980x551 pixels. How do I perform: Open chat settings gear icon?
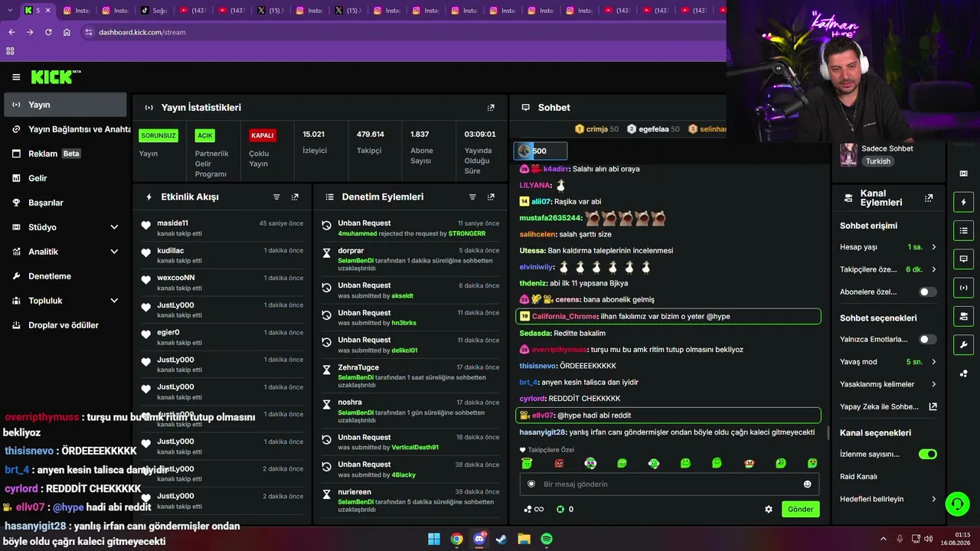tap(769, 509)
